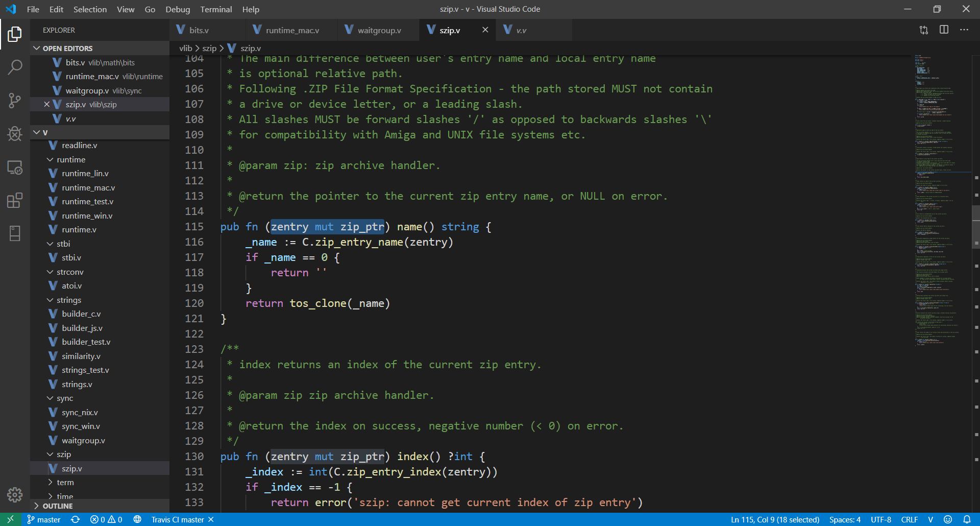The image size is (980, 526).
Task: Collapse the szip folder
Action: [100, 454]
